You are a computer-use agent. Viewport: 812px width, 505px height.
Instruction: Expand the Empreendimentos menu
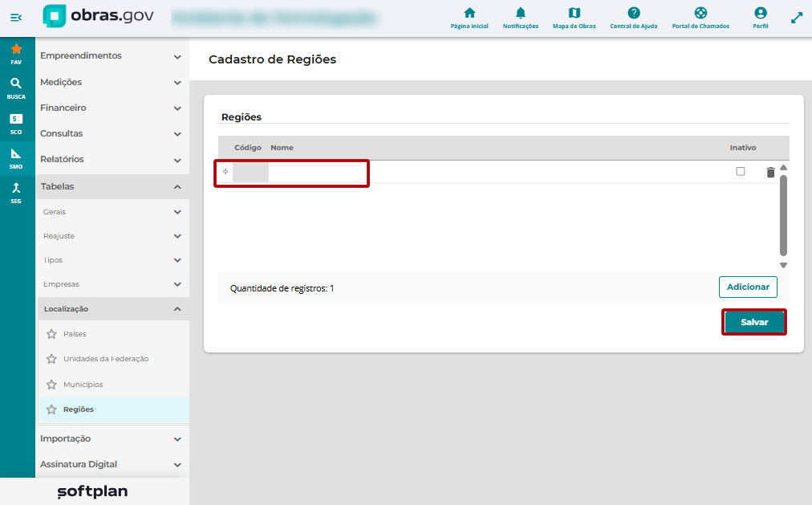(112, 56)
